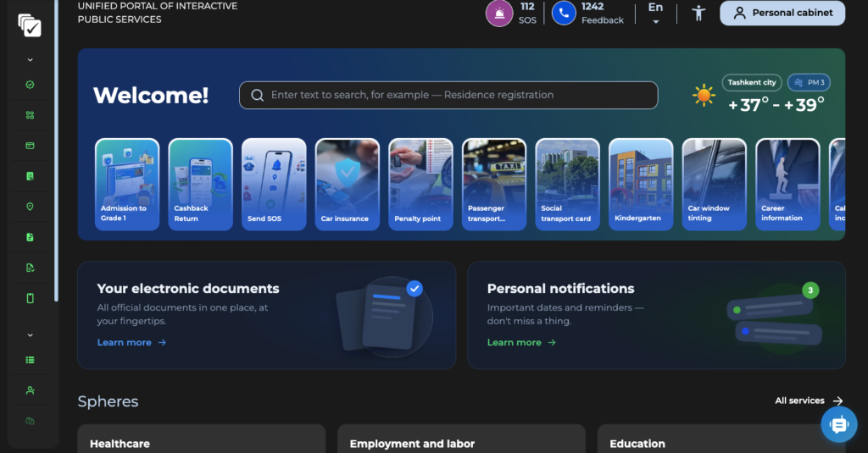This screenshot has width=868, height=453.
Task: Open the mobile phone sidebar icon
Action: [30, 298]
